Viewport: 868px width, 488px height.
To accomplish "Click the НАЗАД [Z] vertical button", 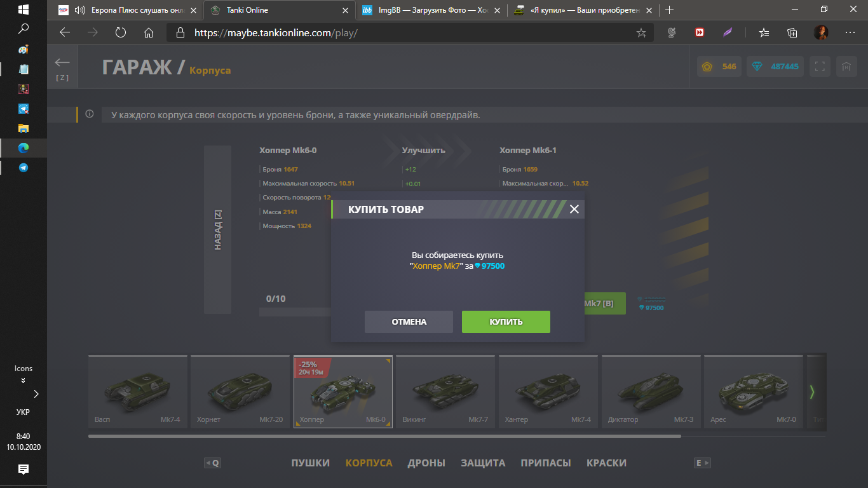I will [217, 229].
